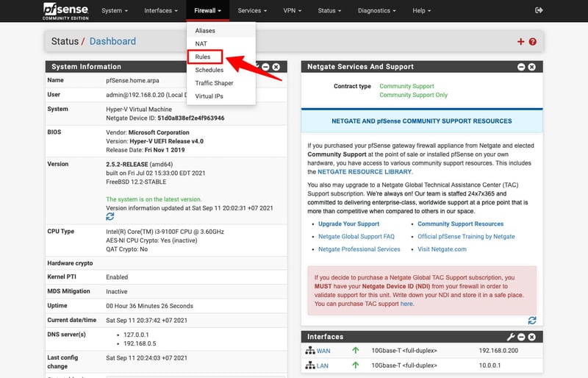Screen dimensions: 588x378
Task: Click the LAN network interface icon
Action: point(310,365)
